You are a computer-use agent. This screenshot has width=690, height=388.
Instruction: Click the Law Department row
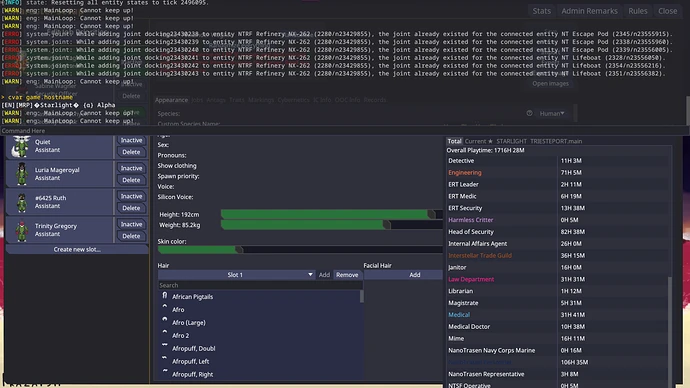click(557, 279)
